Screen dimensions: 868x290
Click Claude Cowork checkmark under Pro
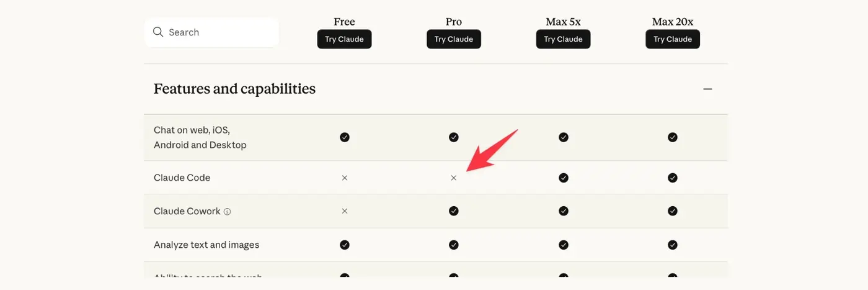coord(454,211)
